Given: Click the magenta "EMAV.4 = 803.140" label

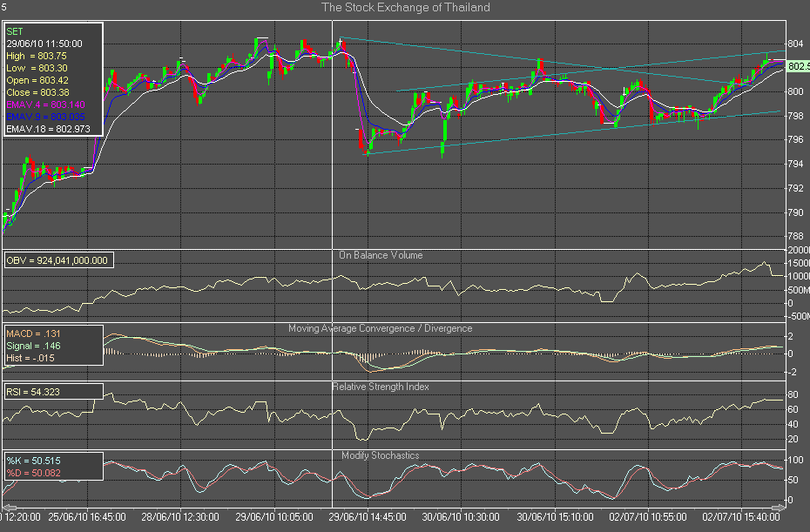Looking at the screenshot, I should (x=45, y=104).
